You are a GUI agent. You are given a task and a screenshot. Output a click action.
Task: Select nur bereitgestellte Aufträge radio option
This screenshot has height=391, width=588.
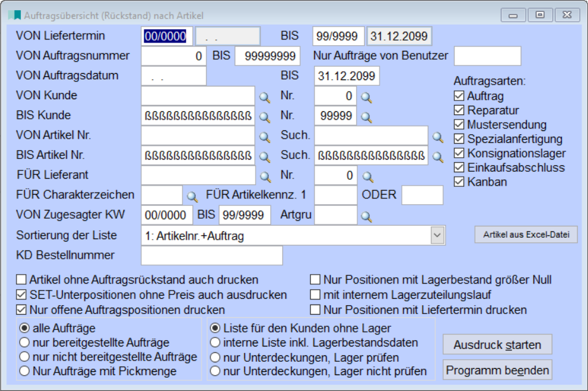pos(25,343)
